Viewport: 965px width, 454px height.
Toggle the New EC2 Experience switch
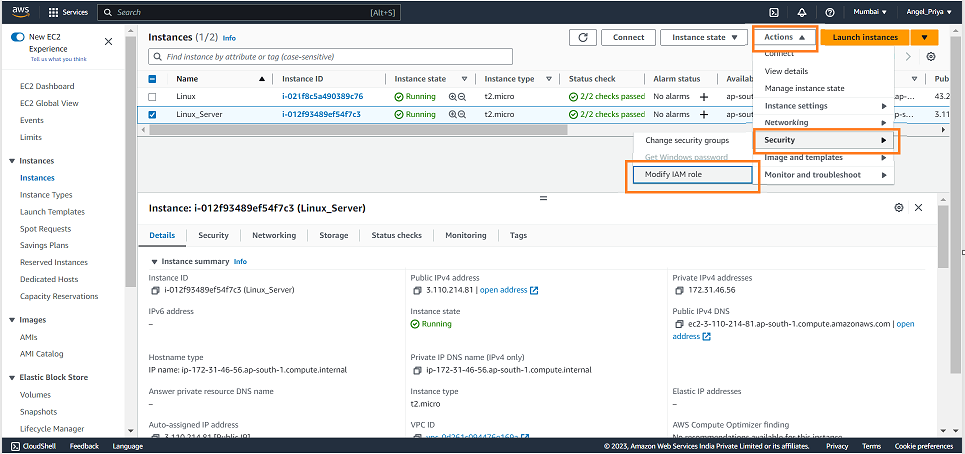(18, 37)
